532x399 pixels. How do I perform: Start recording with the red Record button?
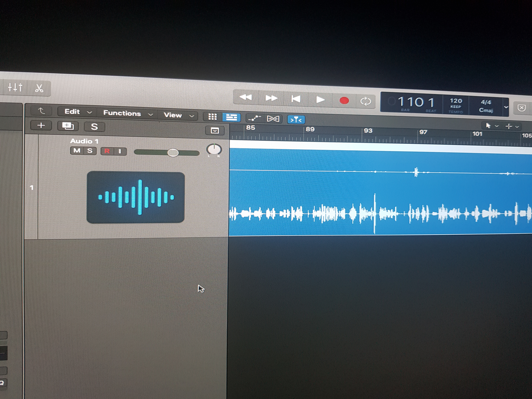point(344,101)
